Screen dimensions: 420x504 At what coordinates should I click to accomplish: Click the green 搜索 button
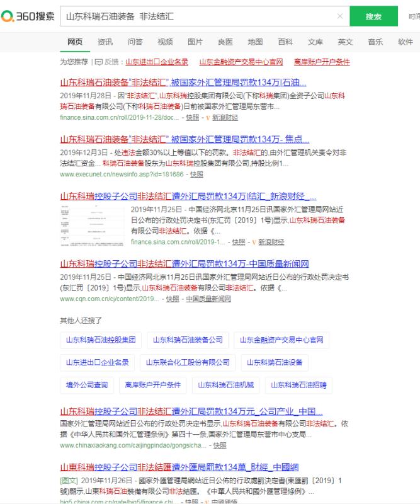(x=373, y=16)
